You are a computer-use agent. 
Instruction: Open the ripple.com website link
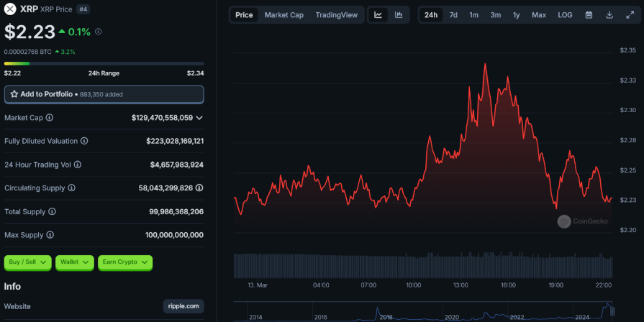(183, 306)
